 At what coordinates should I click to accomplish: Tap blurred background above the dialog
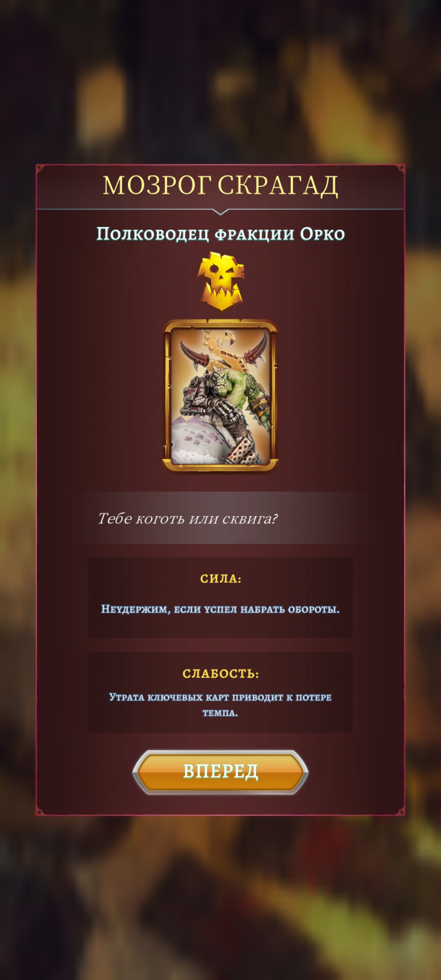(x=220, y=82)
